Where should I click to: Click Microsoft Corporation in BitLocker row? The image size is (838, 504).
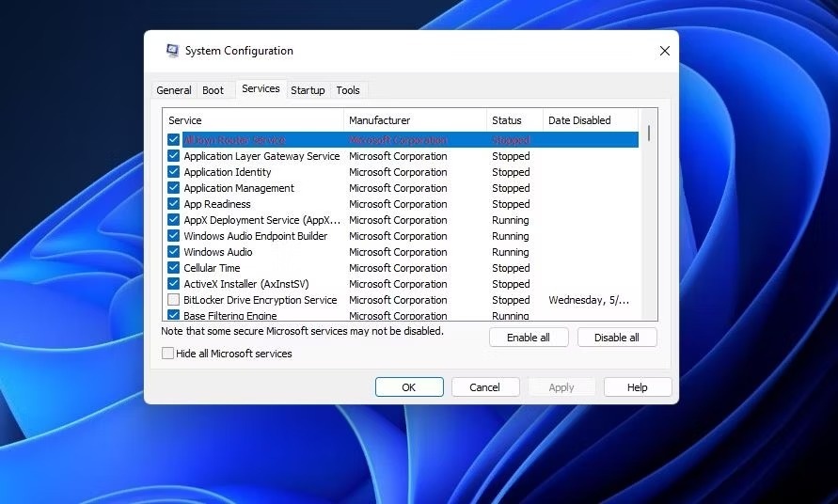tap(398, 300)
